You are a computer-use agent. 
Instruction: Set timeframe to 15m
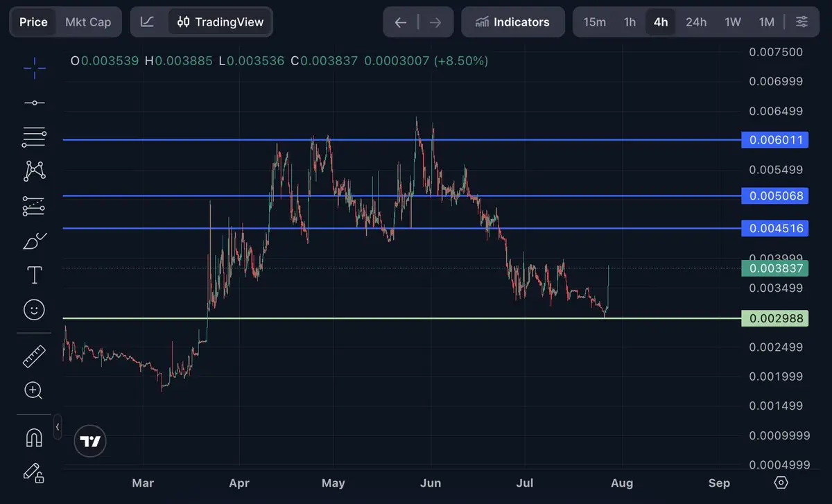[x=594, y=22]
